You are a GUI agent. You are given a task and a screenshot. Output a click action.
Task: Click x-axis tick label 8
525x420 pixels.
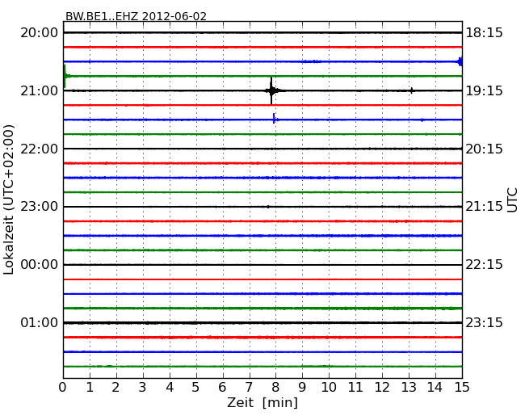click(x=275, y=388)
